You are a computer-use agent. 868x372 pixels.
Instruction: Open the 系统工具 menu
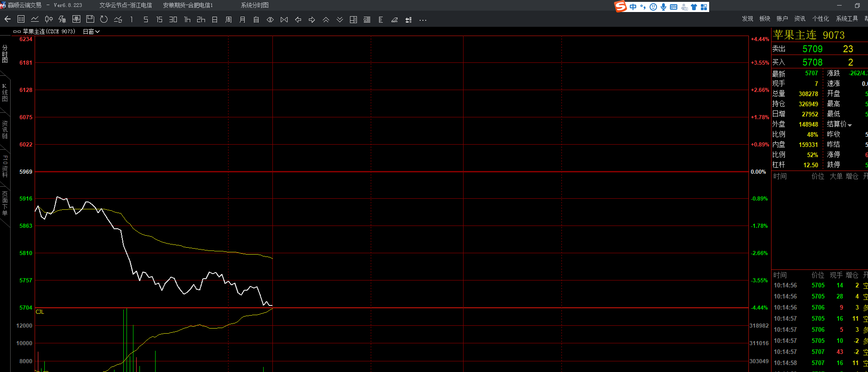(x=847, y=18)
